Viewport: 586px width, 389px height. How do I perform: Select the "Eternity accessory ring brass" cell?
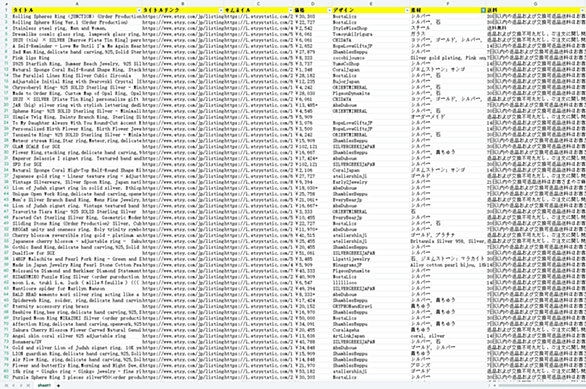(77, 306)
